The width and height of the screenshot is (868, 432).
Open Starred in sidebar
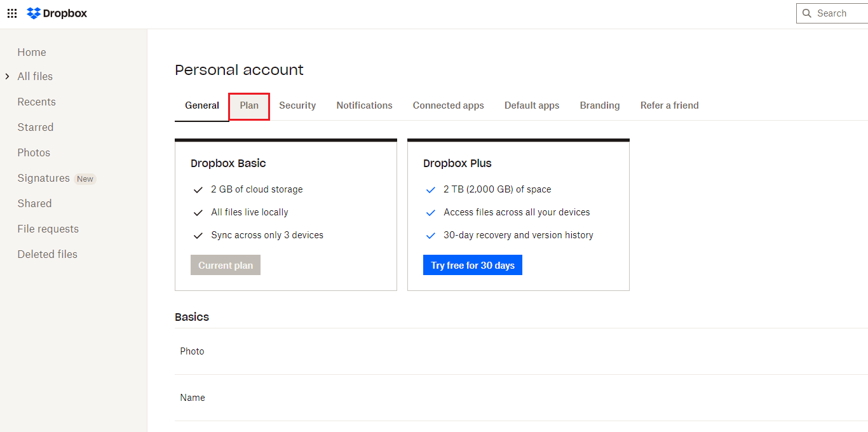coord(36,127)
